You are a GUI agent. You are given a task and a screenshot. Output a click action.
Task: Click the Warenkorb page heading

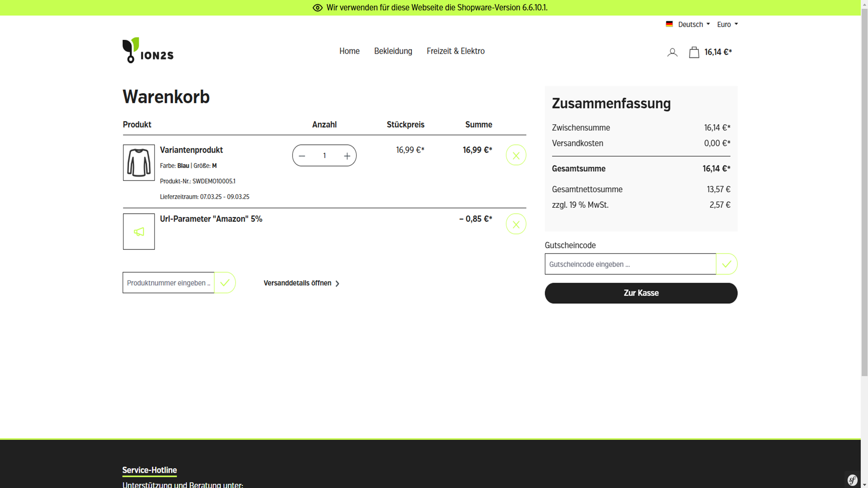click(166, 97)
